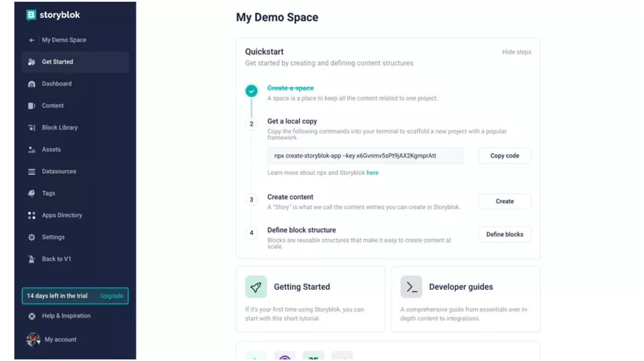Click the Assets icon in sidebar

pos(31,149)
